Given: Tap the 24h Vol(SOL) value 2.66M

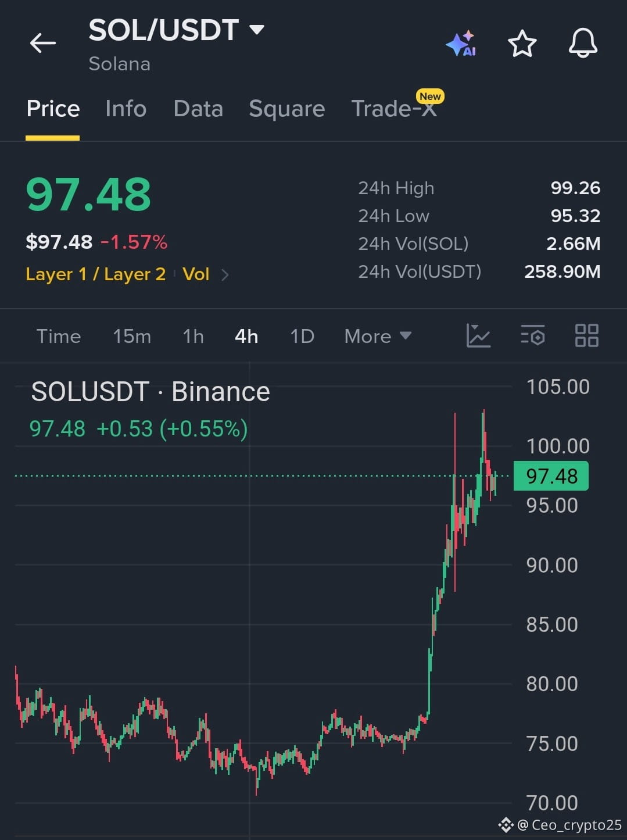Looking at the screenshot, I should [573, 244].
